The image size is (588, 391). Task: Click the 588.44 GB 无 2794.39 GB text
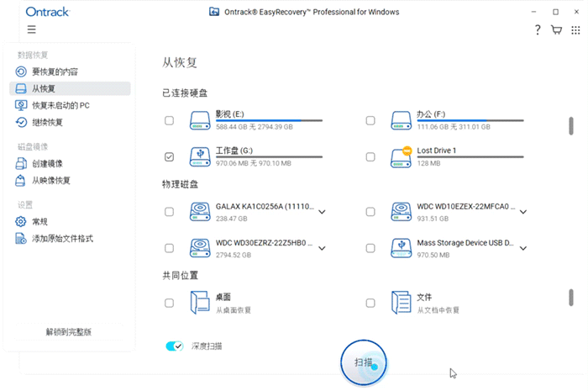(255, 127)
